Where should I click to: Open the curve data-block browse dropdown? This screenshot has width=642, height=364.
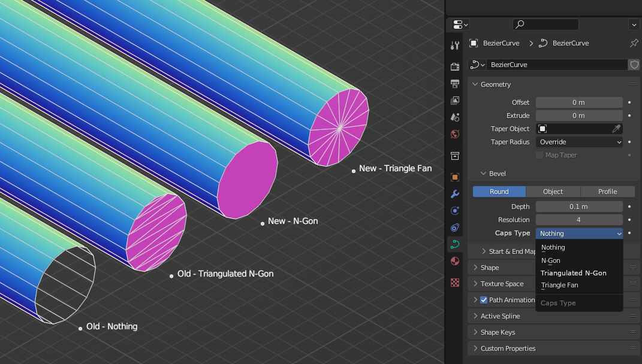pos(477,65)
